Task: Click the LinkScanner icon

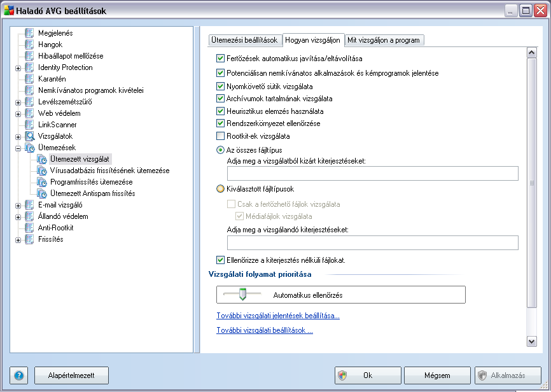Action: (29, 125)
